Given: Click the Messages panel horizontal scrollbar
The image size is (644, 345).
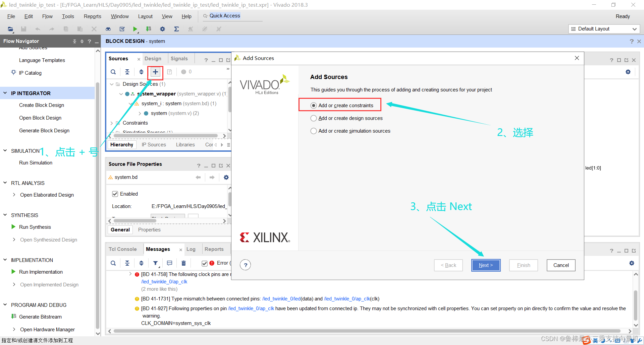Looking at the screenshot, I should pos(367,331).
